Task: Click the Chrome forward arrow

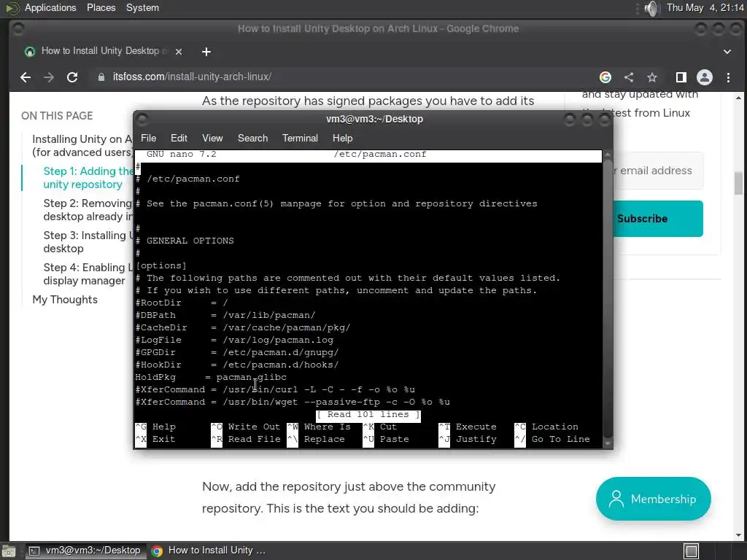Action: (49, 77)
